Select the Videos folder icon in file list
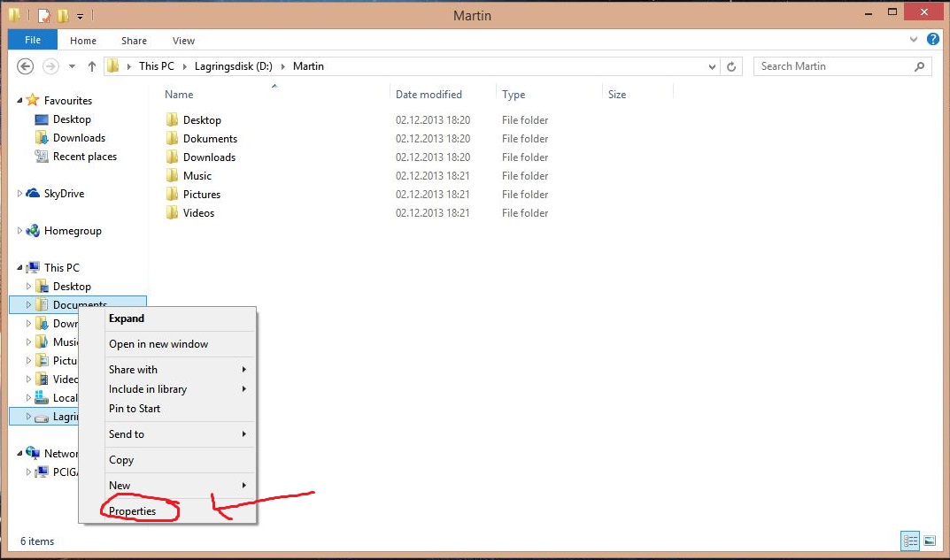This screenshot has height=560, width=950. [172, 212]
